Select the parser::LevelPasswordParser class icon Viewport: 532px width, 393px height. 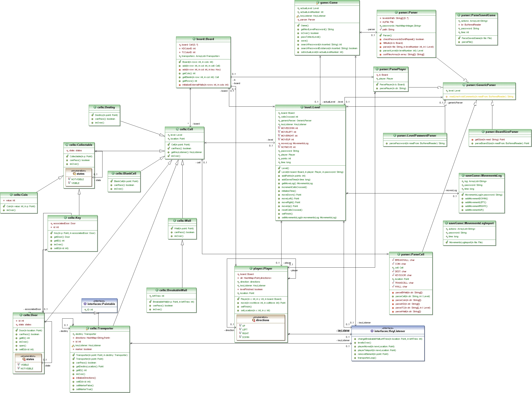pos(395,135)
